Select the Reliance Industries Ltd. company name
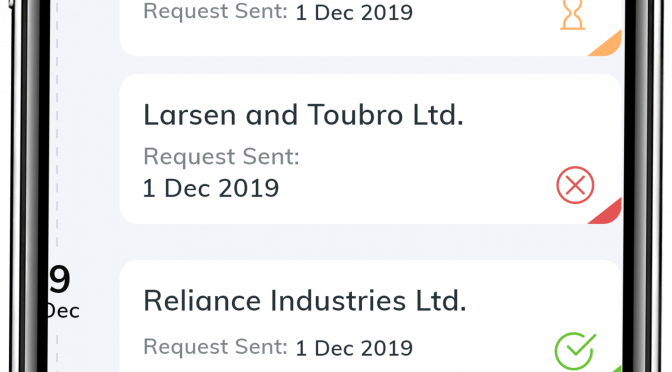 (x=304, y=300)
